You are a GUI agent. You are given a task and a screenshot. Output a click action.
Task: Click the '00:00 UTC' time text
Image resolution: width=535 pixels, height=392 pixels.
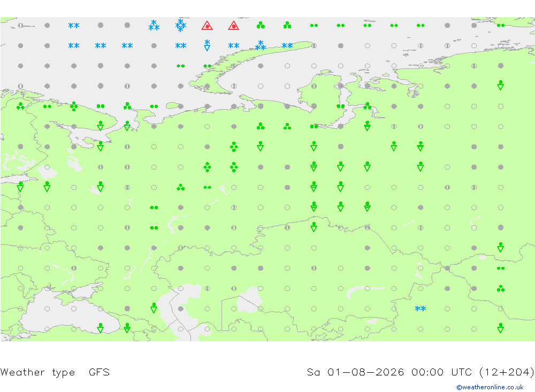click(441, 372)
